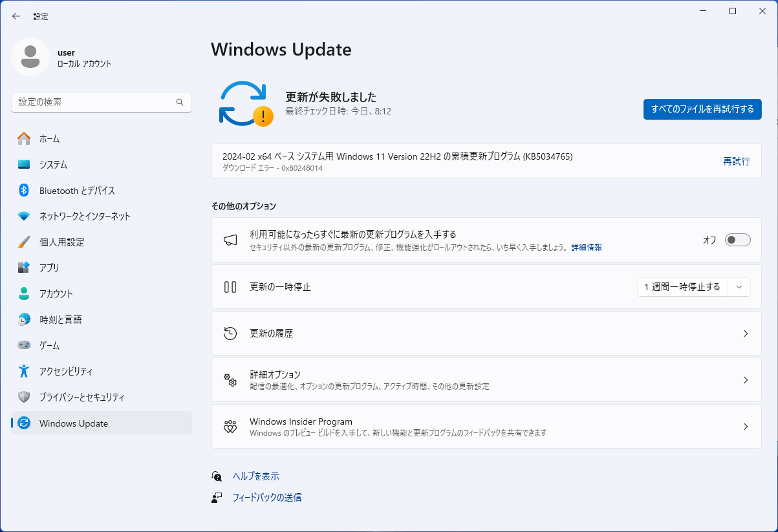778x532 pixels.
Task: Click the user name text
Action: 67,52
